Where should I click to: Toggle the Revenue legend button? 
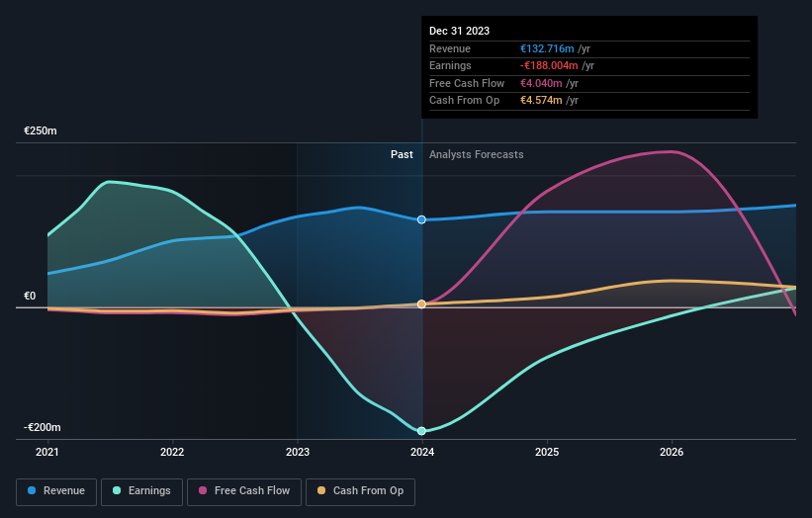click(x=56, y=491)
